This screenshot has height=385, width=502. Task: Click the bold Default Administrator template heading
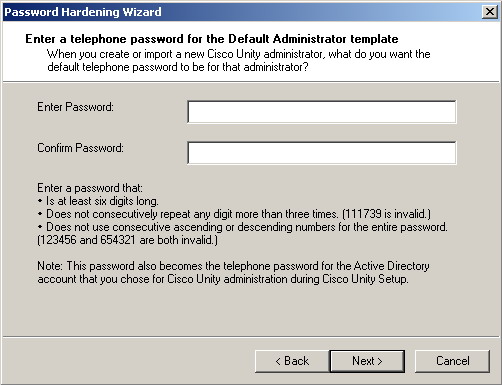coord(212,39)
